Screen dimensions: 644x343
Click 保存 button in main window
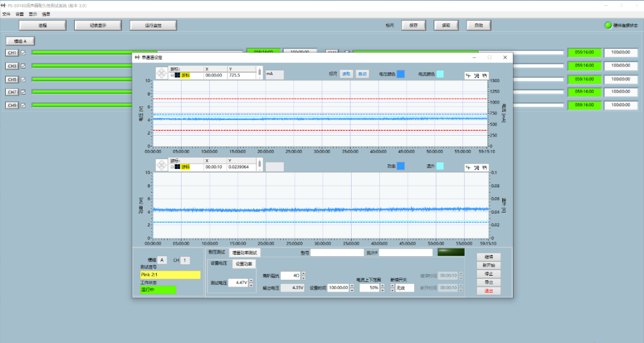[x=414, y=25]
